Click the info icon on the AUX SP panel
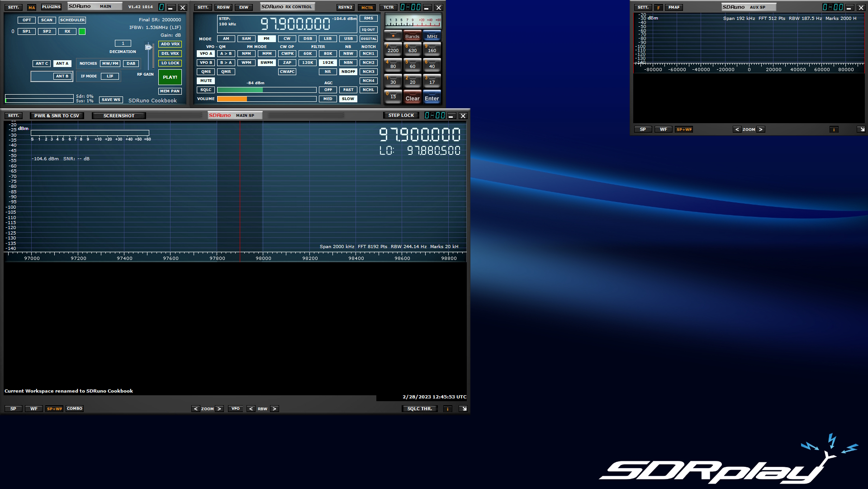868x489 pixels. click(x=834, y=129)
